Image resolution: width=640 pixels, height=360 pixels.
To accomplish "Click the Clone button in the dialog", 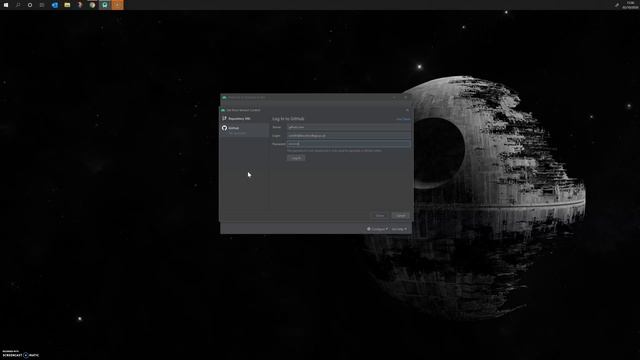I will click(380, 216).
